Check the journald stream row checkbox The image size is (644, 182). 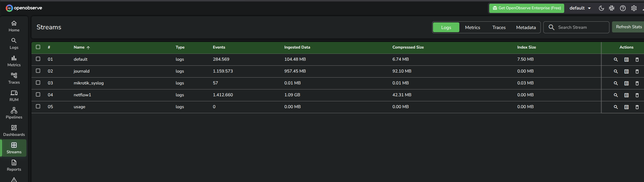click(38, 71)
